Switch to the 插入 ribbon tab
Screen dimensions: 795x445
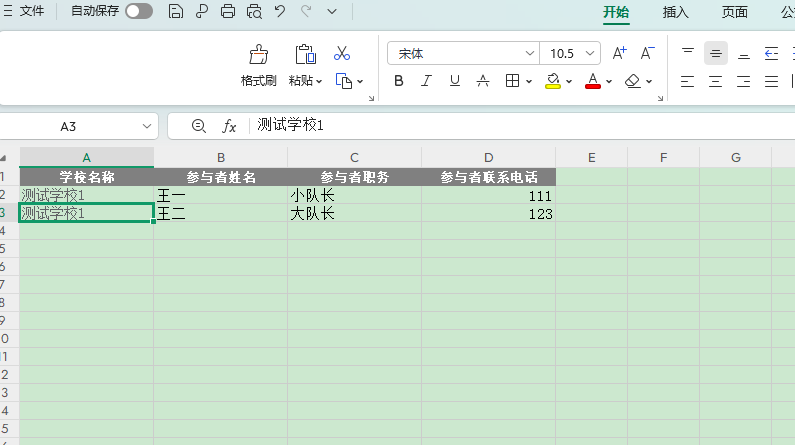[x=676, y=12]
